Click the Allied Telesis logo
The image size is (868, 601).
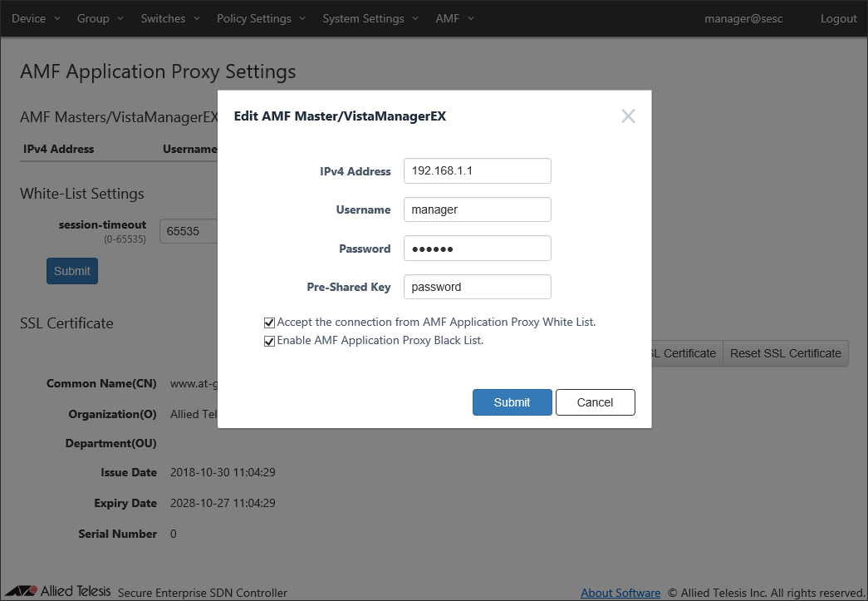pyautogui.click(x=58, y=592)
